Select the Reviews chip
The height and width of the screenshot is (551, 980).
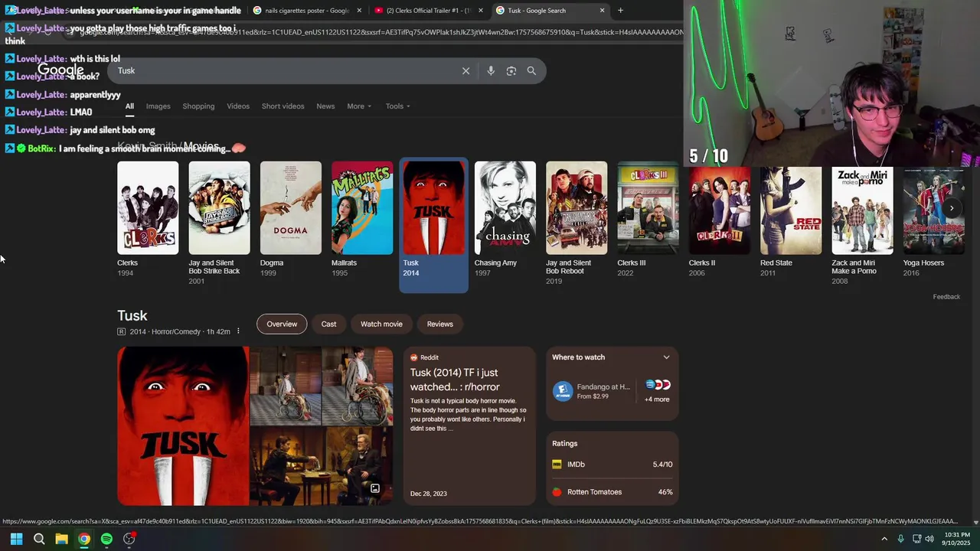click(439, 324)
